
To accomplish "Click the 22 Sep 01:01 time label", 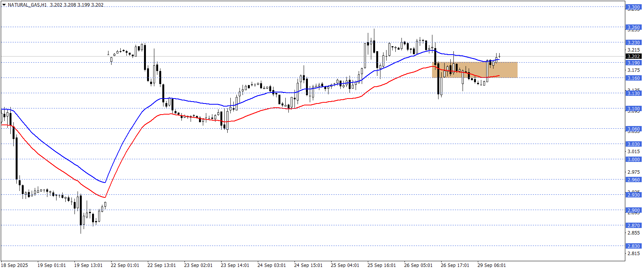I will coord(125,265).
